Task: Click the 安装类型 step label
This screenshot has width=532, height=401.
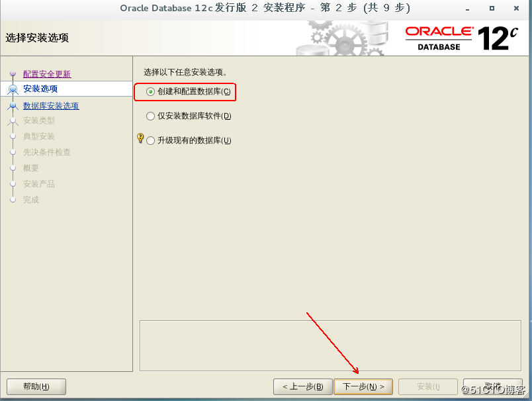Action: 38,120
